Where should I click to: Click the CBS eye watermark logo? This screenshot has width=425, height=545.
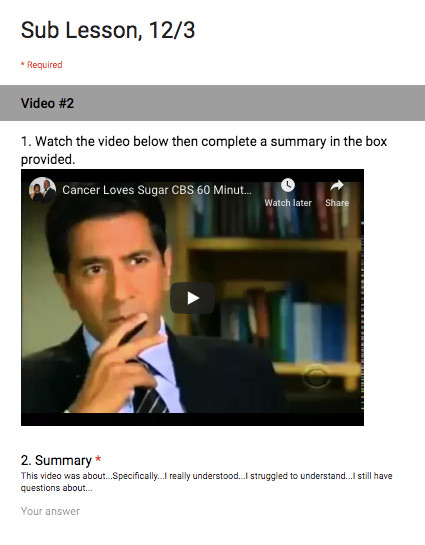coord(316,376)
